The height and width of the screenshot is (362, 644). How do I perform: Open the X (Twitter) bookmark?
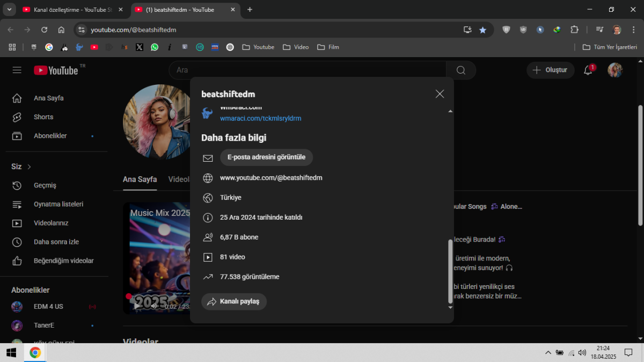tap(140, 47)
